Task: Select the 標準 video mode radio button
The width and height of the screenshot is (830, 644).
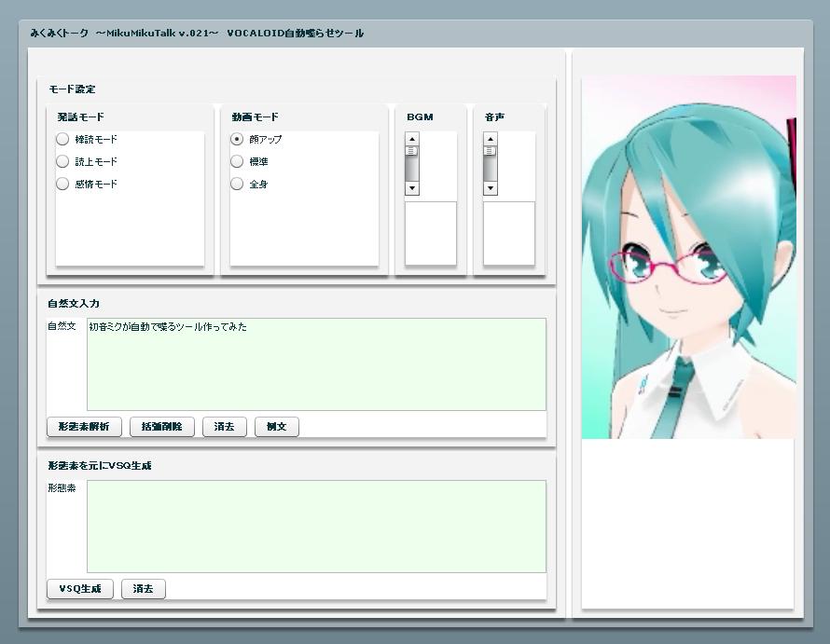Action: tap(237, 161)
